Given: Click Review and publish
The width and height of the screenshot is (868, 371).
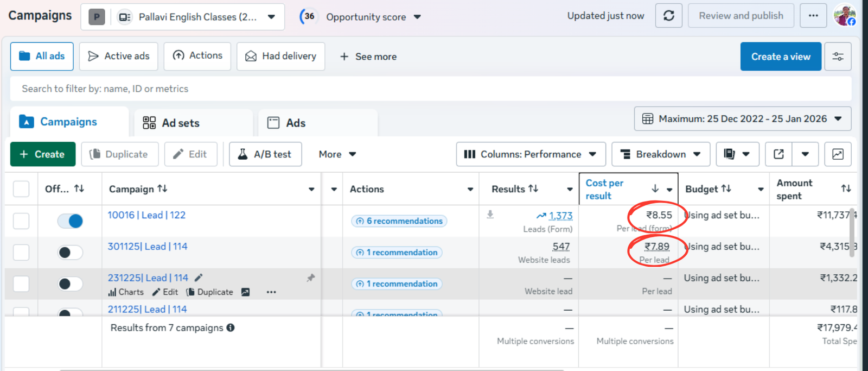Looking at the screenshot, I should click(x=741, y=16).
